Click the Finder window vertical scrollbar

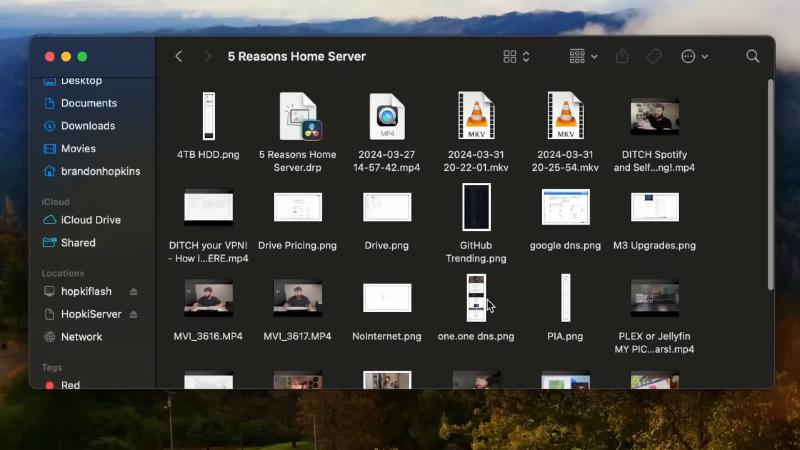click(x=770, y=185)
